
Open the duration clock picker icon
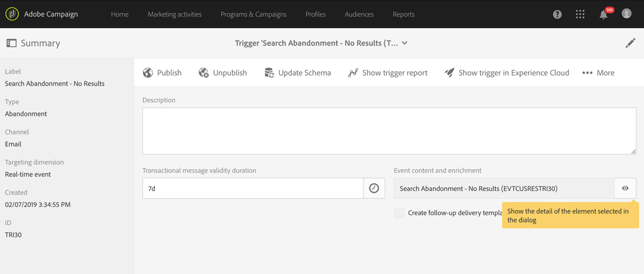tap(374, 188)
